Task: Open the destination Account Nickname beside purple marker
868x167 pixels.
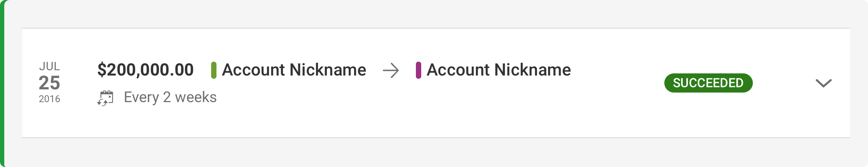Action: 499,70
